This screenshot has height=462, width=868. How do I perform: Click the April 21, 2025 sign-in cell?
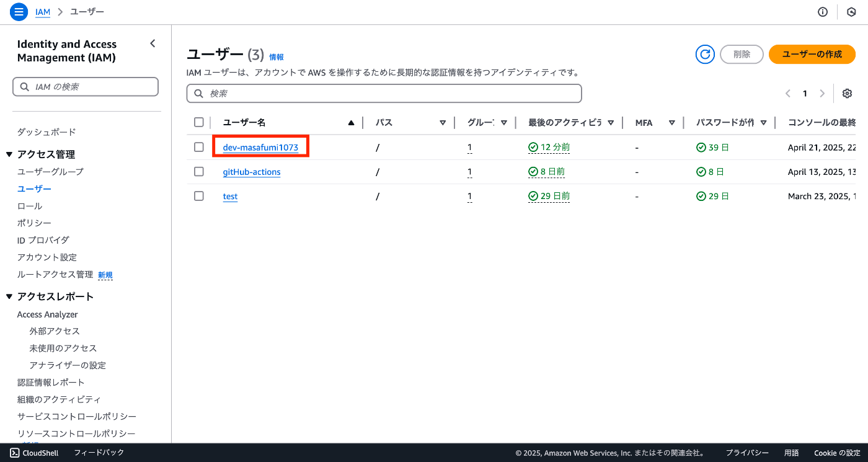tap(822, 148)
